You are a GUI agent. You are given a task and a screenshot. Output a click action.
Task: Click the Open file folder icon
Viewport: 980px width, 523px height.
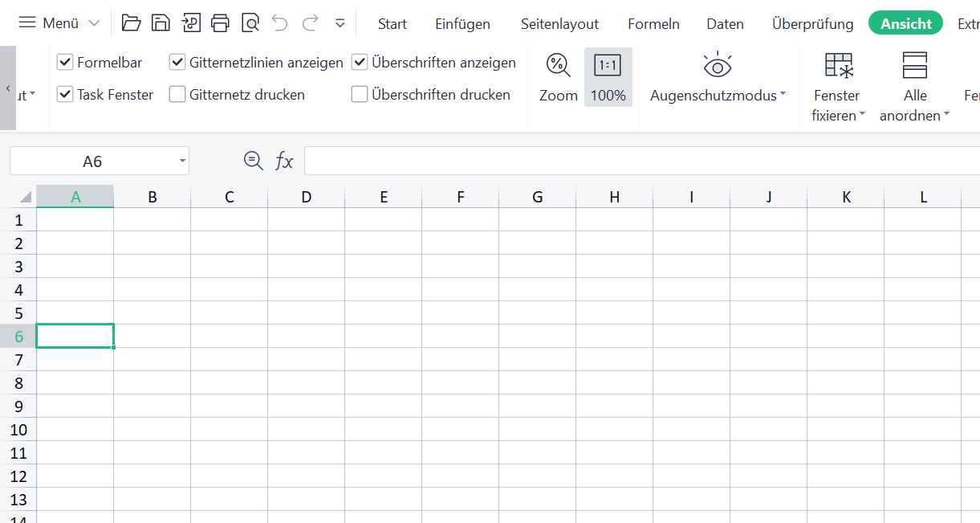131,23
